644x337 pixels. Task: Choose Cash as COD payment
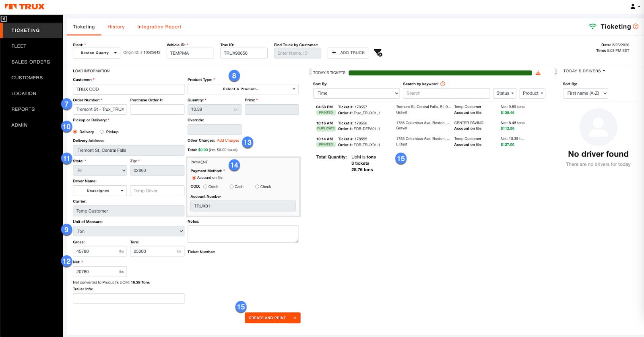(232, 186)
